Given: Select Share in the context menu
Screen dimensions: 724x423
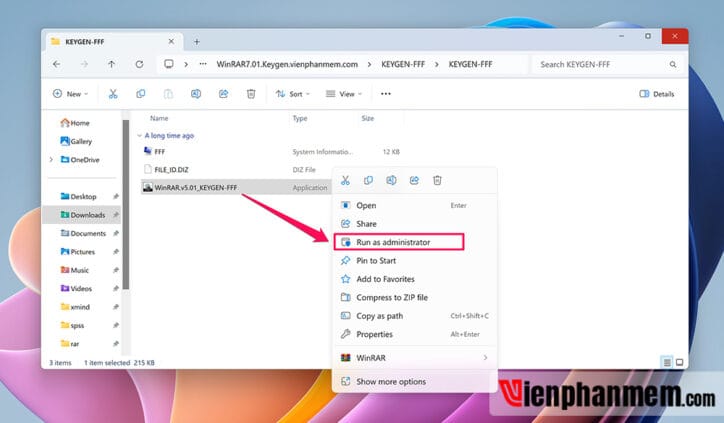Looking at the screenshot, I should pos(414,224).
